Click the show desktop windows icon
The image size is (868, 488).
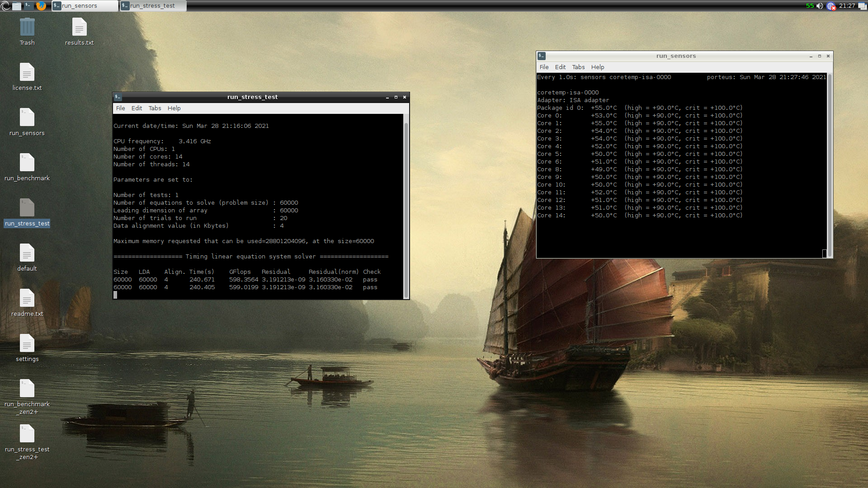click(863, 6)
